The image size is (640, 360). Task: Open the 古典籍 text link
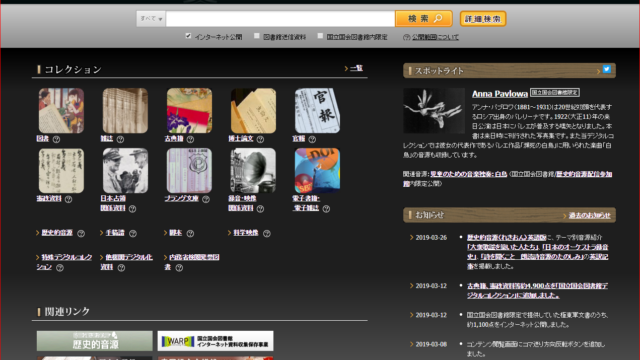coord(174,139)
